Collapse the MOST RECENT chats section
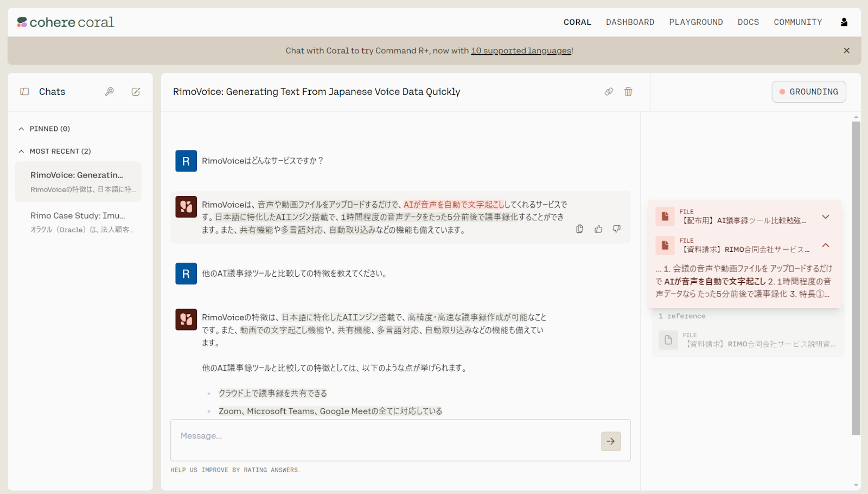The image size is (868, 494). [x=21, y=151]
